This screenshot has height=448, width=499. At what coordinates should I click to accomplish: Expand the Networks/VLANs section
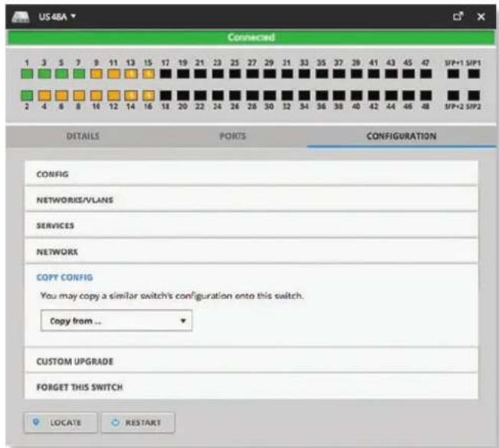(251, 199)
